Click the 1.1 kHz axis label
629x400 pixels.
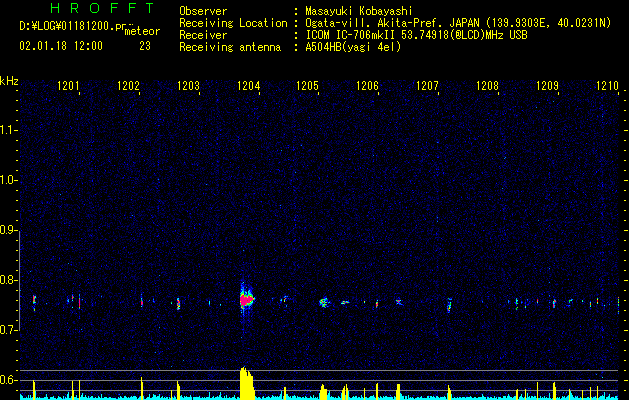click(x=8, y=130)
